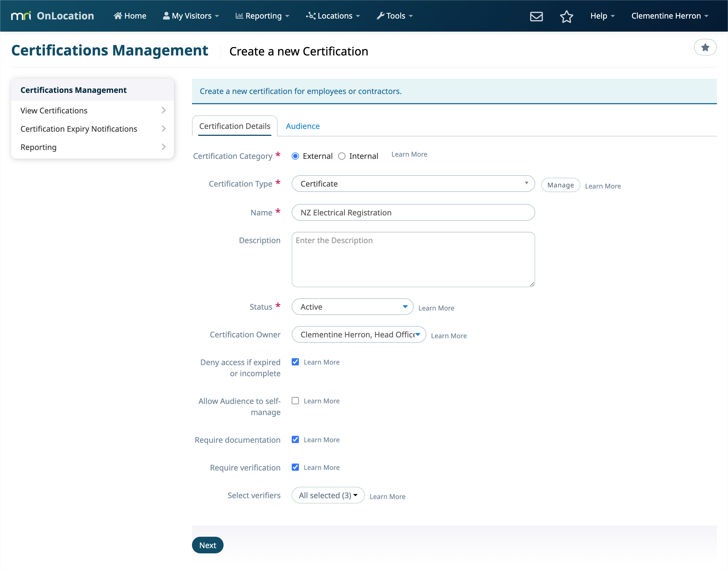Open the My Visitors menu
This screenshot has height=570, width=728.
[x=191, y=16]
